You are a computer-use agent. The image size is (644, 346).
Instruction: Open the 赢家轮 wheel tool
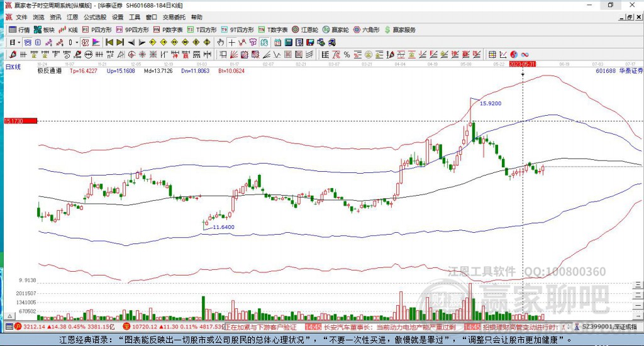tap(336, 30)
